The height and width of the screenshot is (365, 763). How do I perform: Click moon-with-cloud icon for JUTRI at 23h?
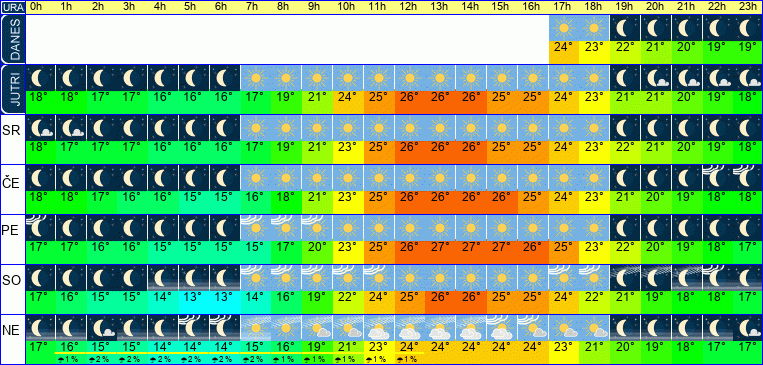(x=748, y=78)
